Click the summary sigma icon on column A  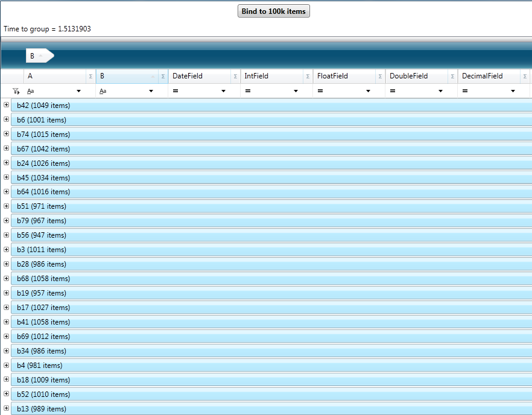click(x=90, y=77)
